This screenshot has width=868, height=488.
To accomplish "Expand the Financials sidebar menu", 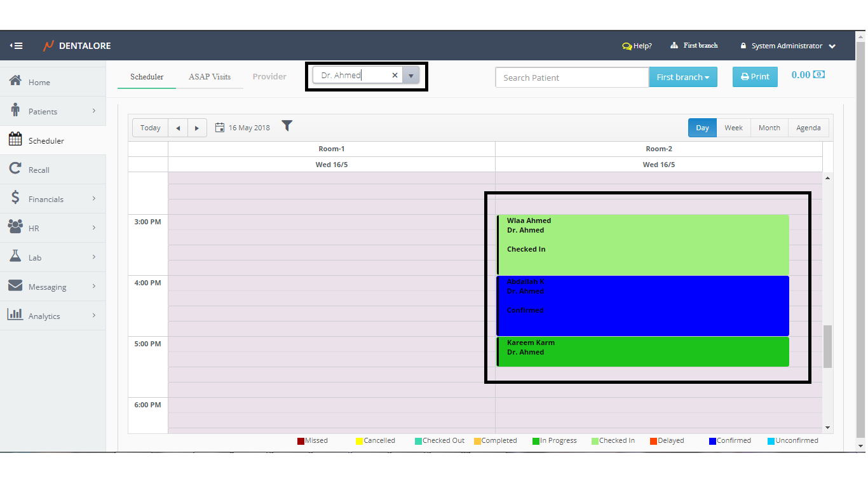I will [x=46, y=199].
